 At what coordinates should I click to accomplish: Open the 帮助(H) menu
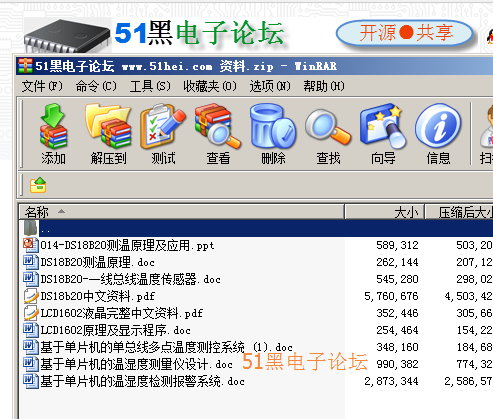(324, 86)
